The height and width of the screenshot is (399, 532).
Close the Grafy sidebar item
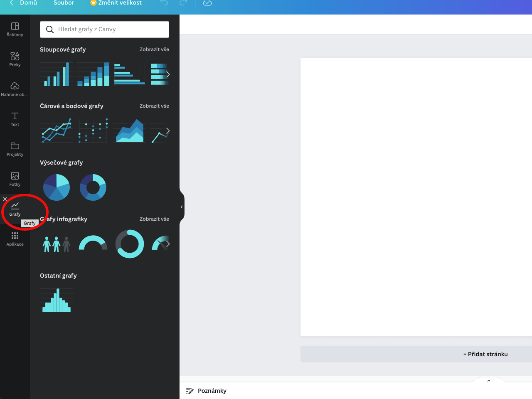click(x=5, y=199)
